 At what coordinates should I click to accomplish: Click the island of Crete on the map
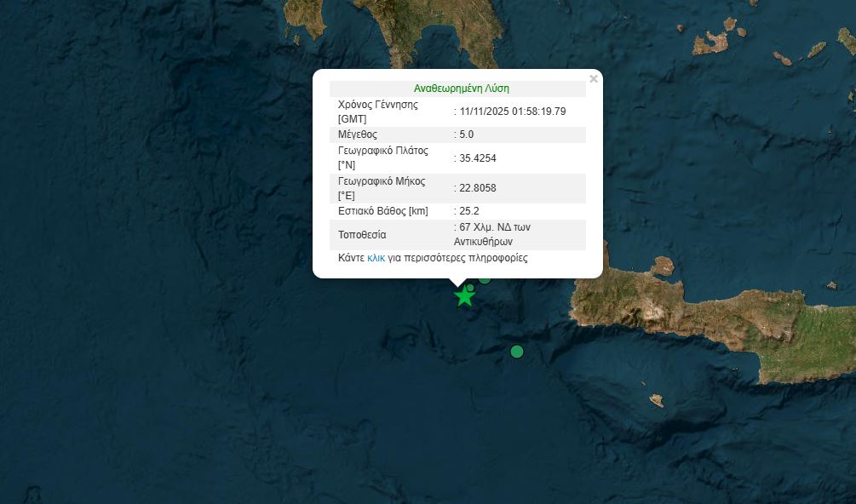click(x=715, y=315)
